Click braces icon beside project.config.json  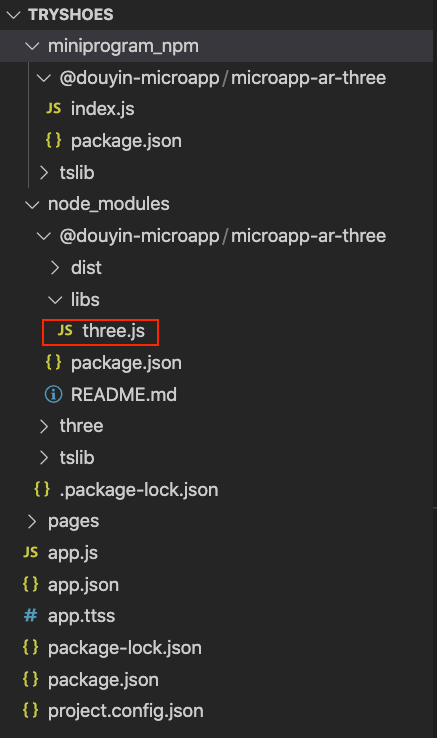pyautogui.click(x=30, y=710)
